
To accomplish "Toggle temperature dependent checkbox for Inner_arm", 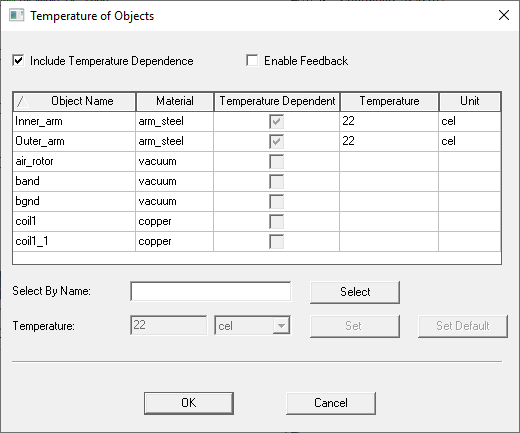I will [x=277, y=122].
